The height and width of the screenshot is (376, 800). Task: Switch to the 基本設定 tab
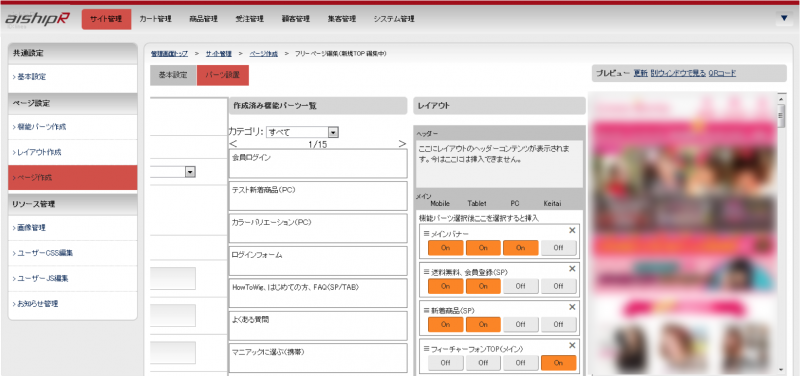pyautogui.click(x=173, y=75)
